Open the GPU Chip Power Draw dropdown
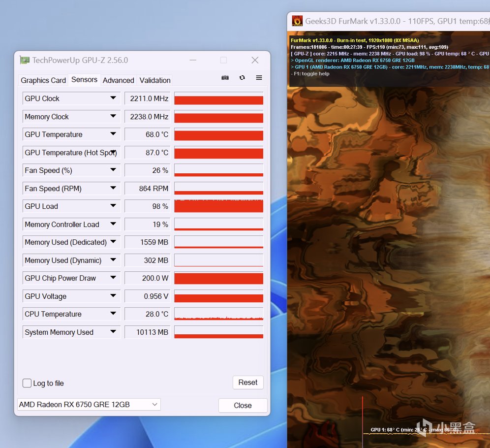The image size is (490, 448). point(113,278)
